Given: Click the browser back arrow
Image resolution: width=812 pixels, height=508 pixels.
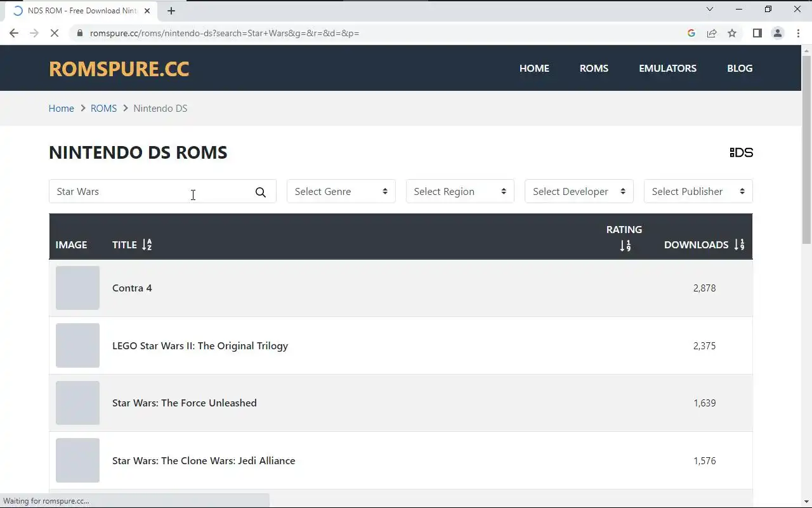Looking at the screenshot, I should 14,33.
